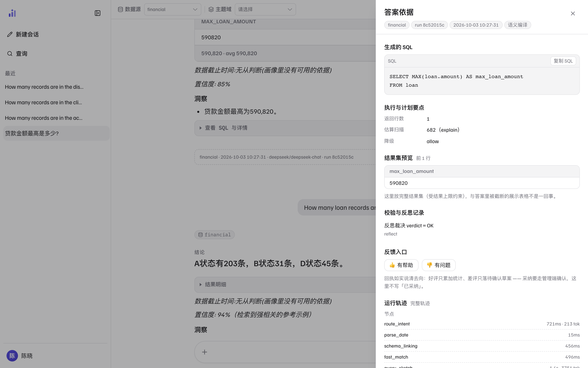Open the 'How many records are in the ac...' chat

tap(56, 118)
